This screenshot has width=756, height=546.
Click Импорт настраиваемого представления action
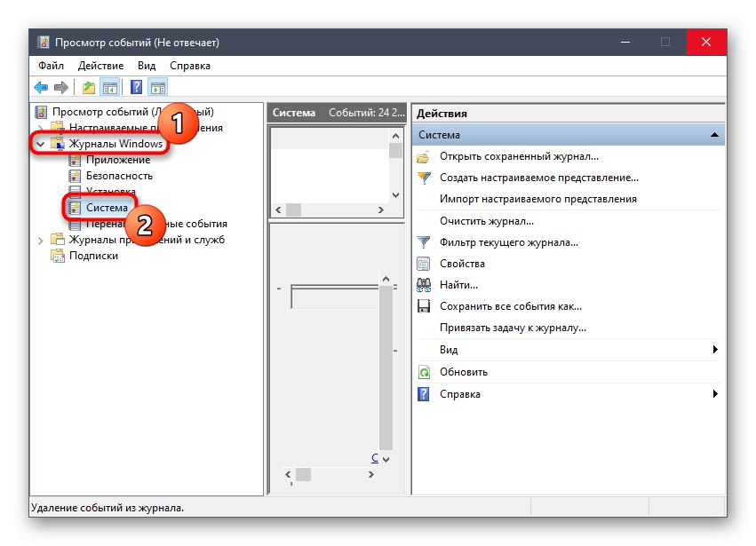[538, 199]
